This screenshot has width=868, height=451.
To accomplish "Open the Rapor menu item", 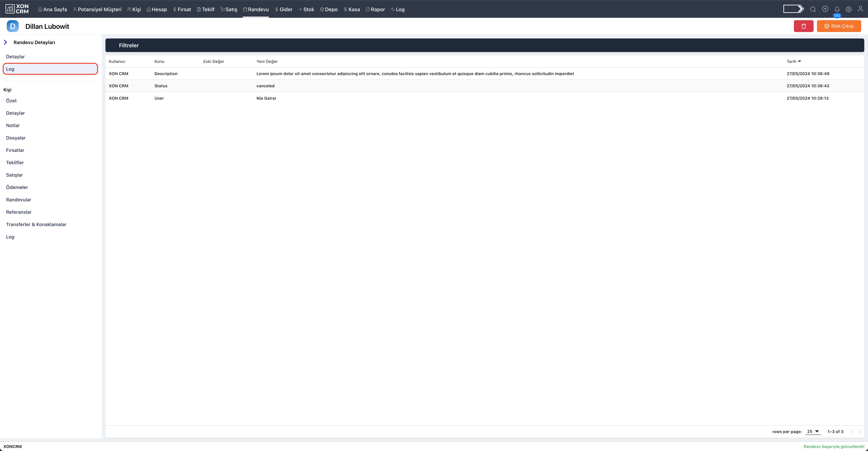I will (x=375, y=9).
